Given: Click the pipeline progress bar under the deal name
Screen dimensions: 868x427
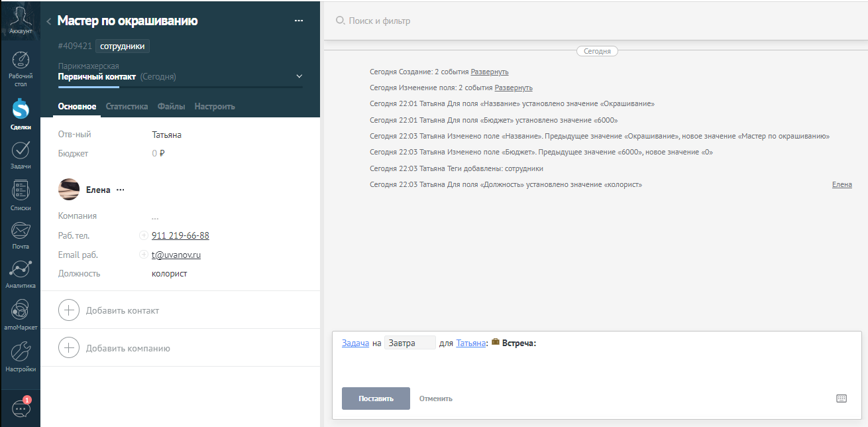Looking at the screenshot, I should pos(179,86).
